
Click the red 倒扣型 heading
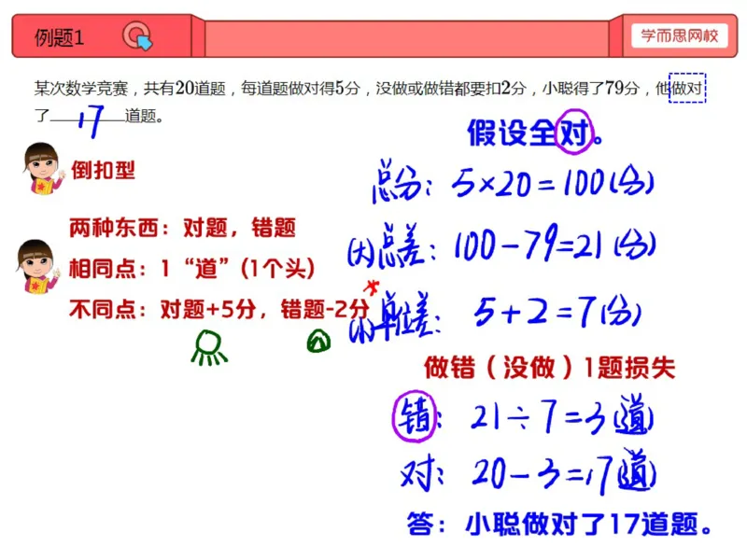click(104, 170)
